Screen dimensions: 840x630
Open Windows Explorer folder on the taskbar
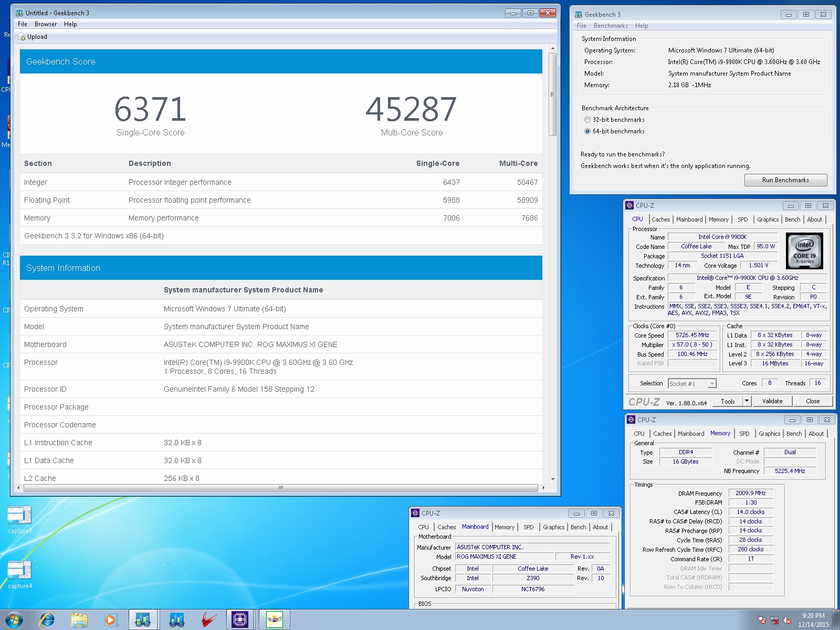point(79,620)
